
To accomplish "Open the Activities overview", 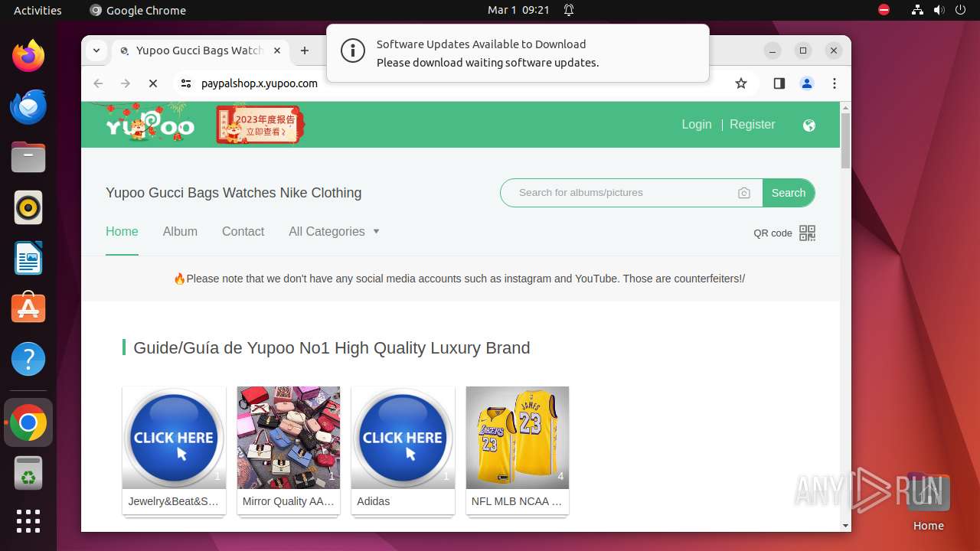I will [38, 10].
